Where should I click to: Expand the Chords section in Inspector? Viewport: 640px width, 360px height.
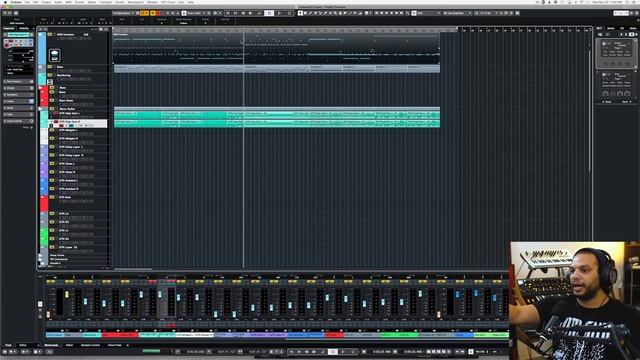coord(18,88)
